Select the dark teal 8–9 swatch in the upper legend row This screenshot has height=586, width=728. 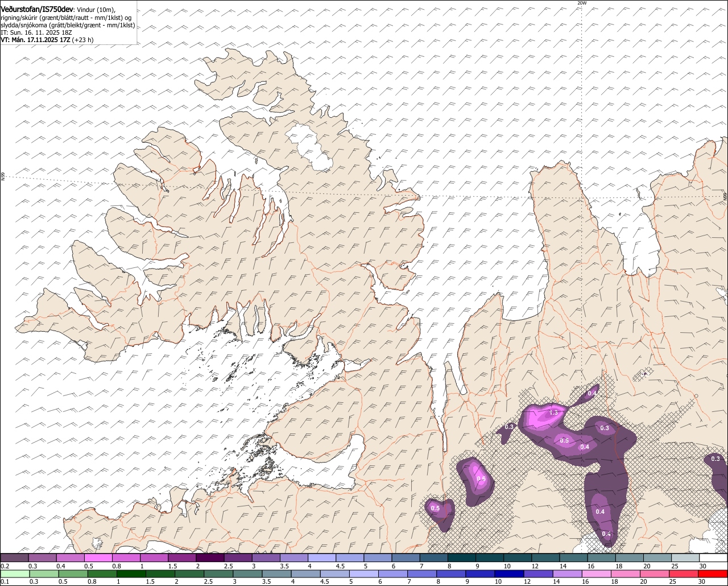(x=462, y=558)
